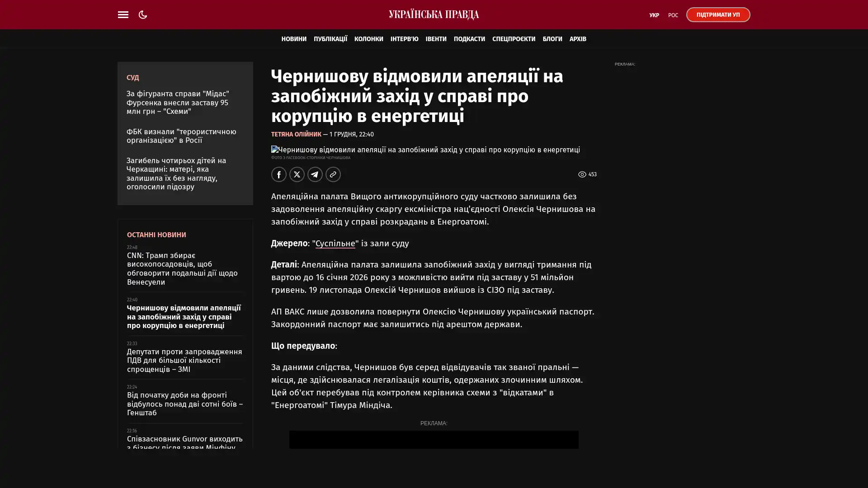
Task: Click the Ukrainska Pravda logo
Action: coord(434,14)
